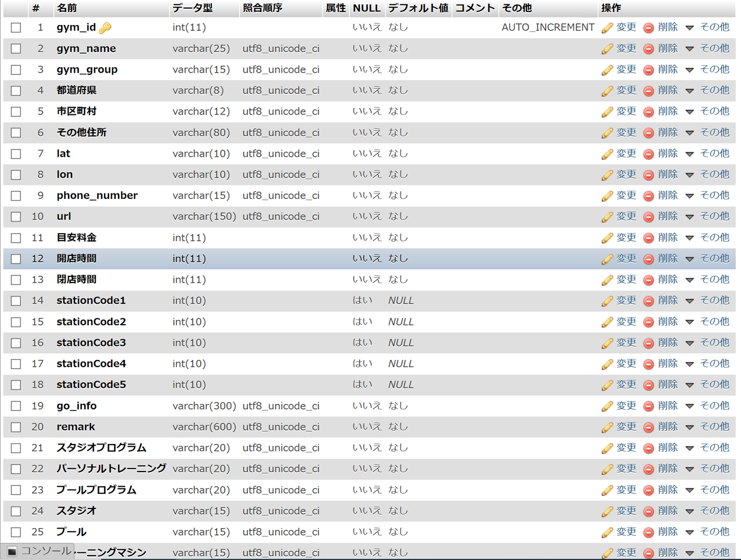Viewport: 741px width, 560px height.
Task: Click the stationCode4 column name
Action: (x=91, y=364)
